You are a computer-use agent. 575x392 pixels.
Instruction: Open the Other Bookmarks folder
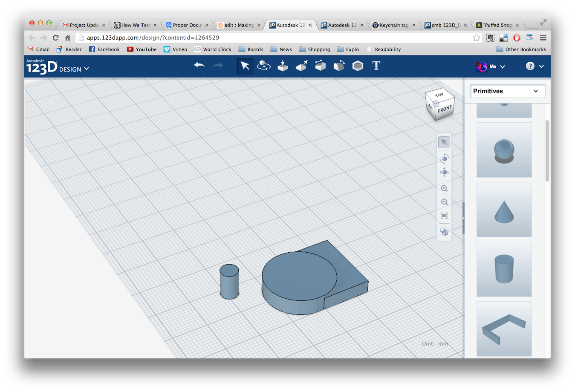(521, 49)
